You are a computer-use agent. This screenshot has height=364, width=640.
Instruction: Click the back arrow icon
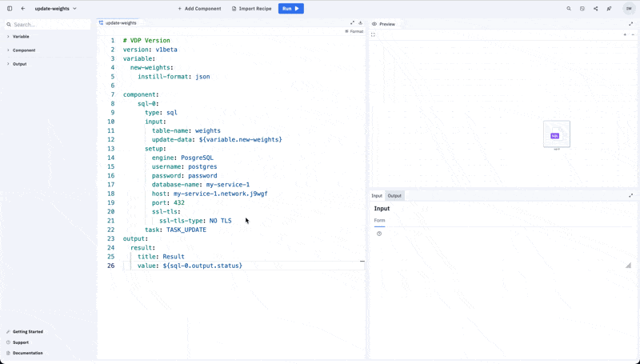point(23,9)
